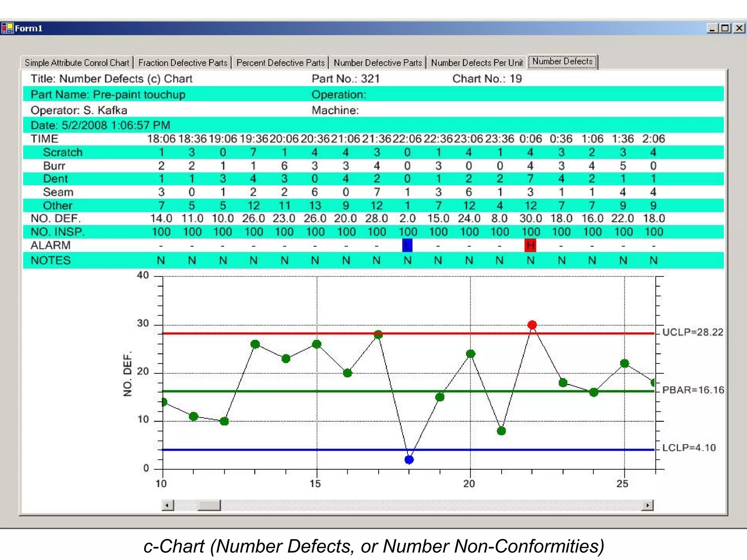Click the chart scrollbar right arrow
The height and width of the screenshot is (560, 747).
647,505
